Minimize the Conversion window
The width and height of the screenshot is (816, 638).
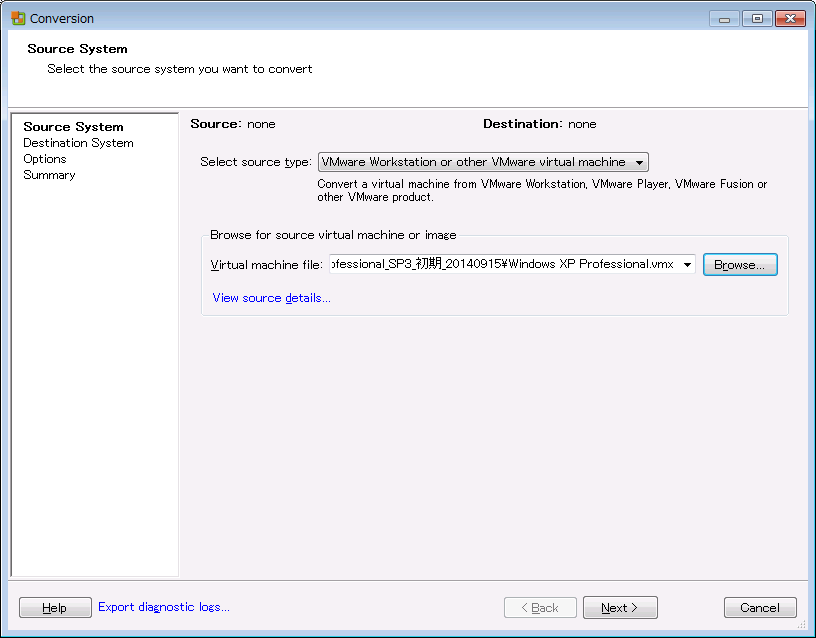[x=724, y=19]
